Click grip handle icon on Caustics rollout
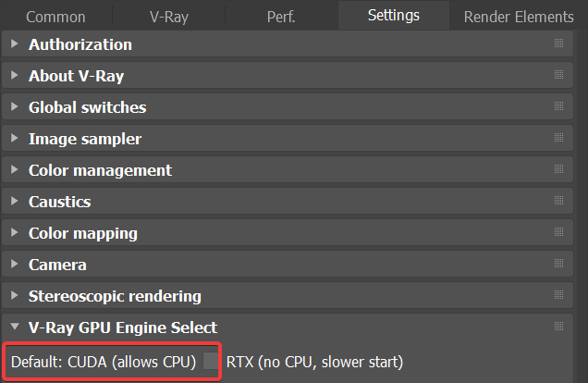Viewport: 588px width, 383px height. coord(558,201)
